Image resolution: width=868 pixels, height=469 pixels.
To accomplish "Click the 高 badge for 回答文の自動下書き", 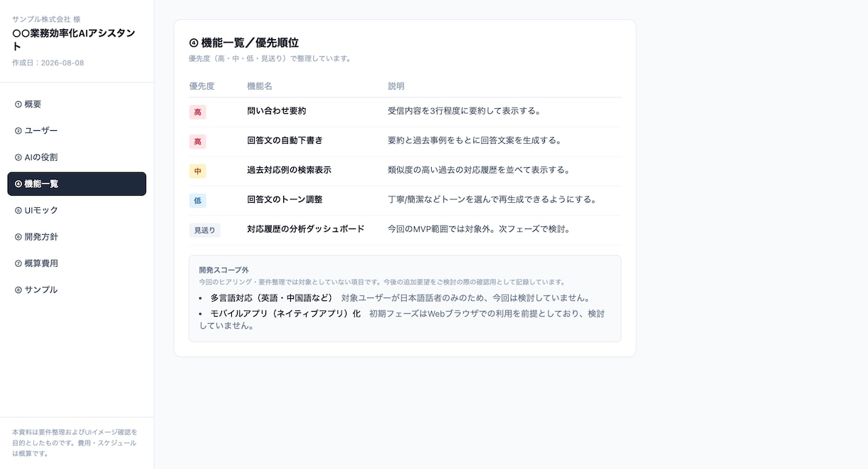I will (198, 142).
